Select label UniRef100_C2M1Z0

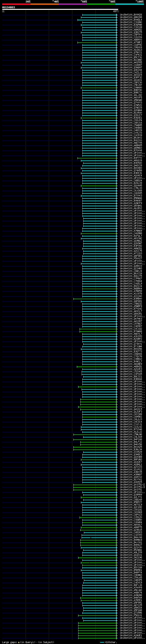(131, 517)
